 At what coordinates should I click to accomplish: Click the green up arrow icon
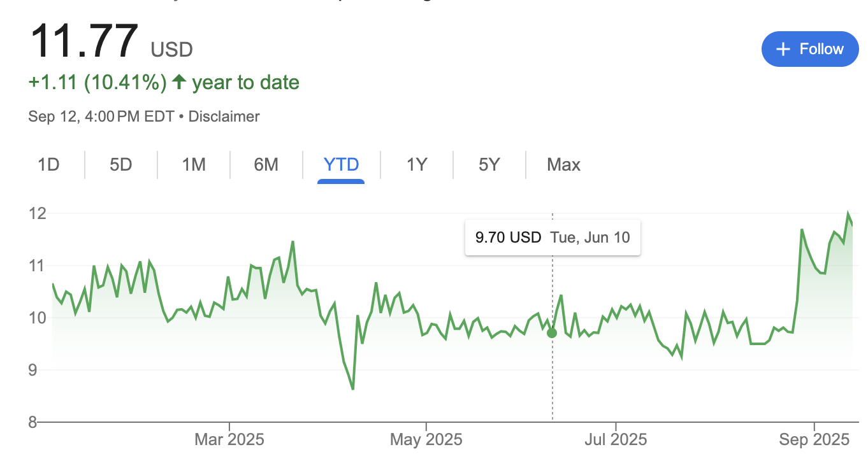180,82
